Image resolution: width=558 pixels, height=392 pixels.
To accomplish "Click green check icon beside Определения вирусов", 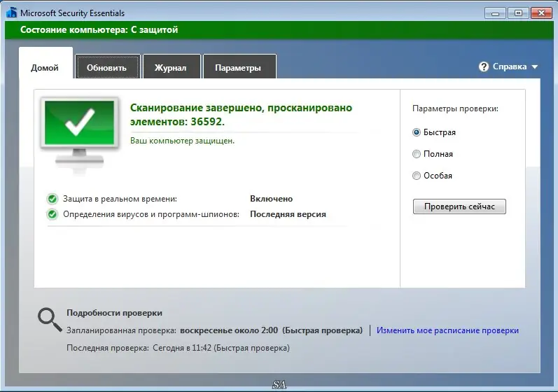I will click(x=53, y=214).
